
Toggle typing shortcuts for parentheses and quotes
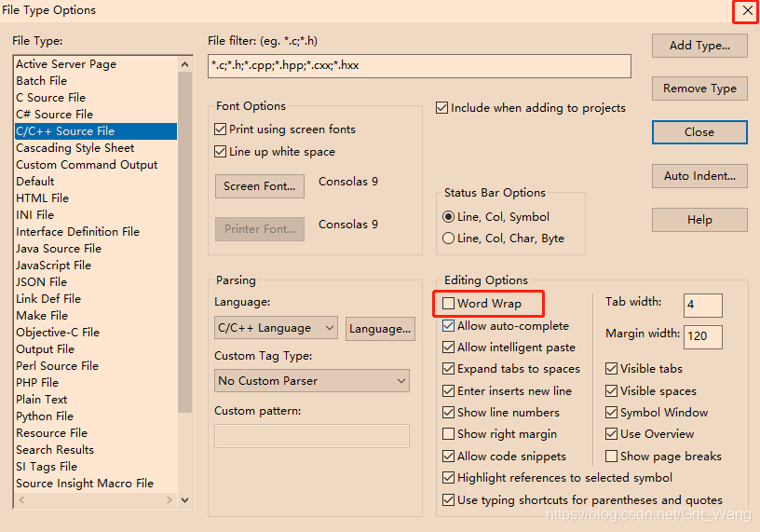pos(448,499)
